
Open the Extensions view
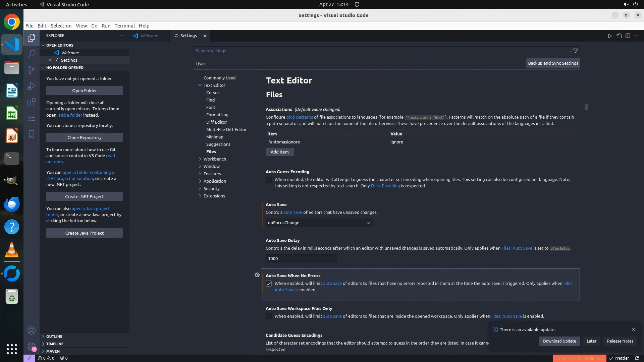coord(32,102)
